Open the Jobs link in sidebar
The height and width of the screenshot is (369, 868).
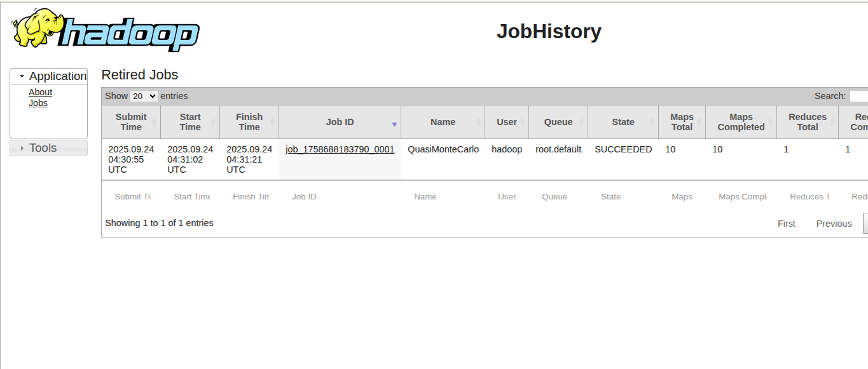tap(38, 103)
